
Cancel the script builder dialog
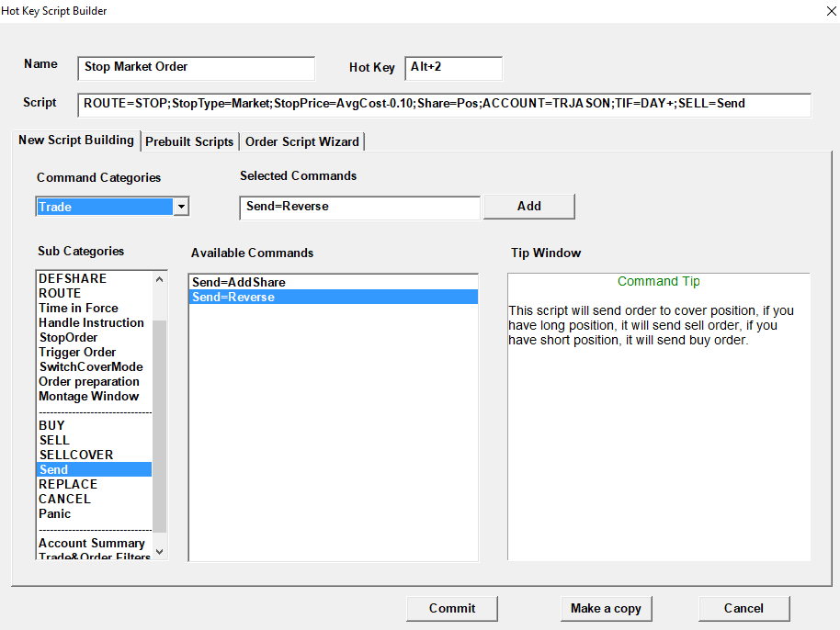click(744, 608)
